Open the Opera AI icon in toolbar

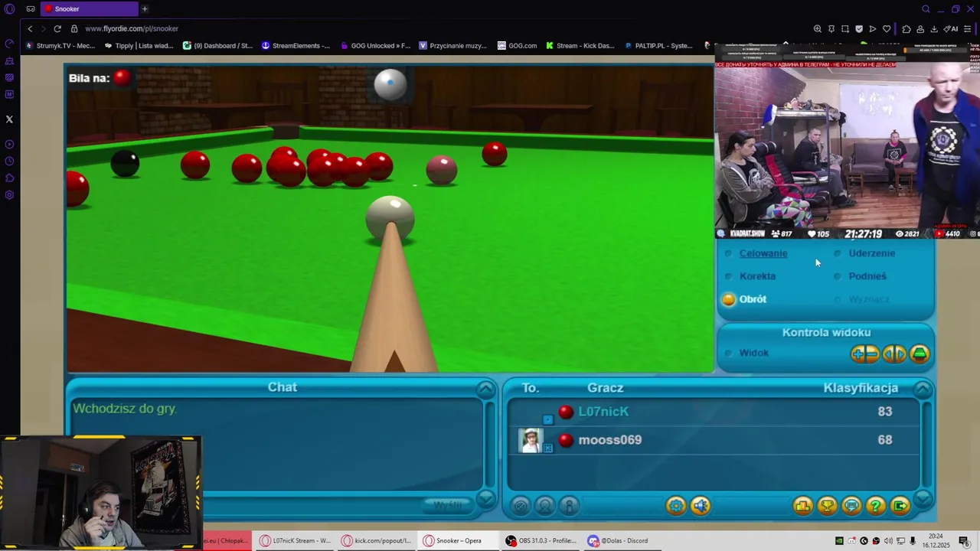[951, 29]
